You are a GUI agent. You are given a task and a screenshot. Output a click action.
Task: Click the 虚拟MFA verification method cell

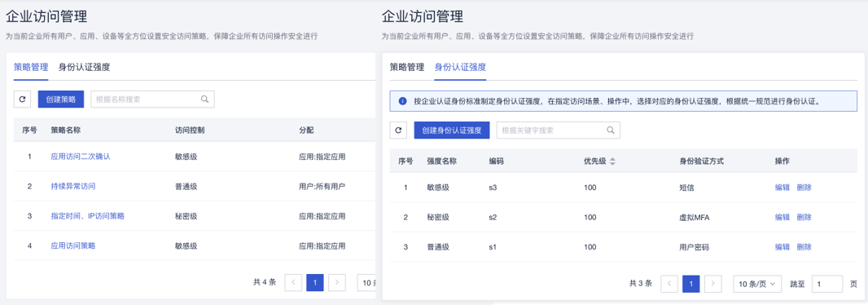[695, 218]
